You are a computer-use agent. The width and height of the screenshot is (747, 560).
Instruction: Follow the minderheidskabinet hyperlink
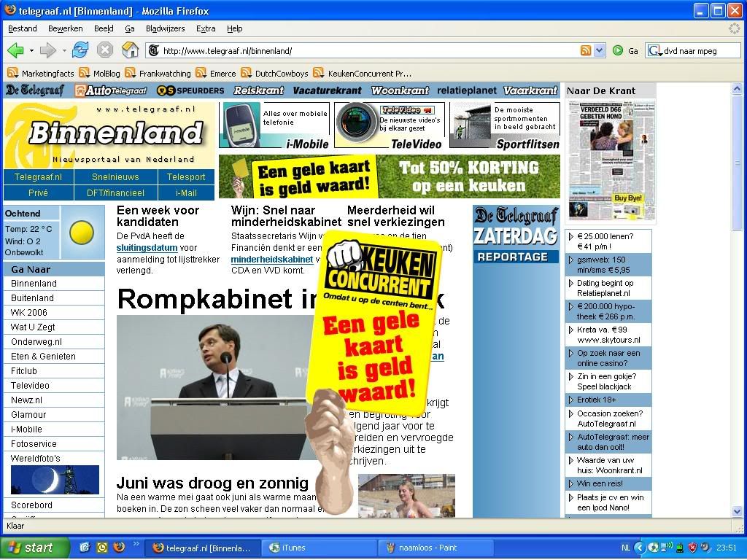click(272, 260)
